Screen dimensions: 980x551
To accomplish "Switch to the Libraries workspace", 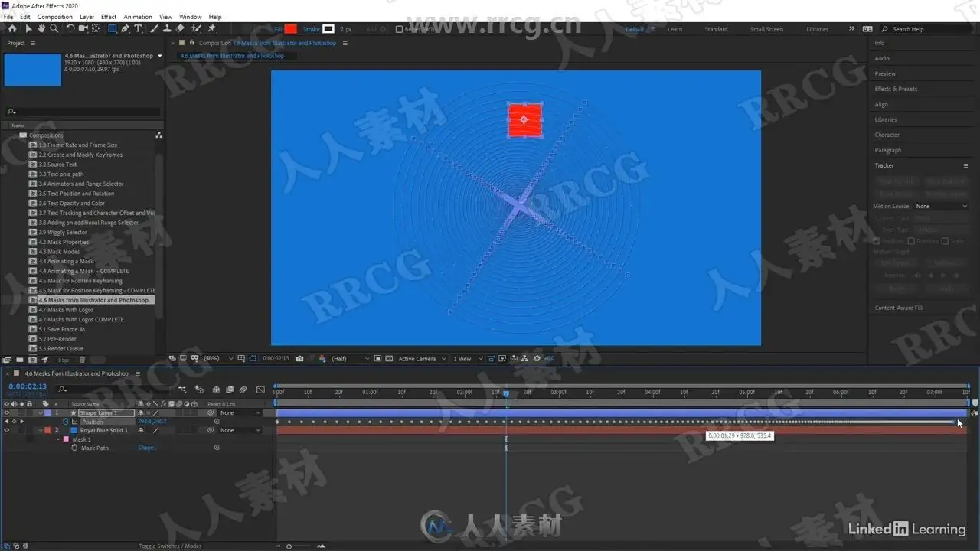I will click(x=817, y=29).
